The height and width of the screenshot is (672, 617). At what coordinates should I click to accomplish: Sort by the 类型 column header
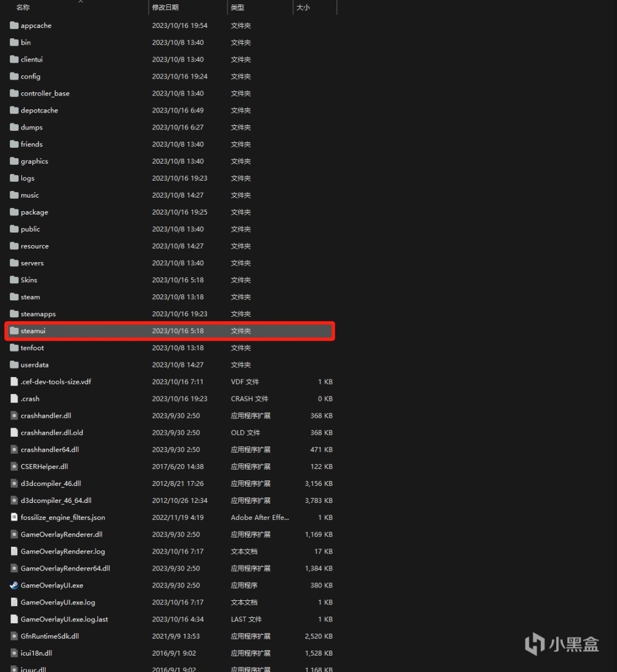pyautogui.click(x=237, y=7)
